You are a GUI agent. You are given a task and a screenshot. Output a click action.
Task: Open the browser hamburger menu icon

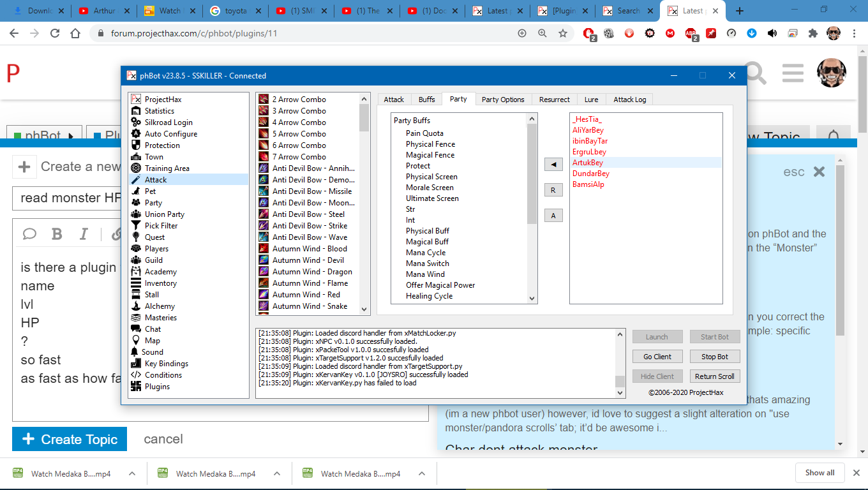[x=793, y=73]
